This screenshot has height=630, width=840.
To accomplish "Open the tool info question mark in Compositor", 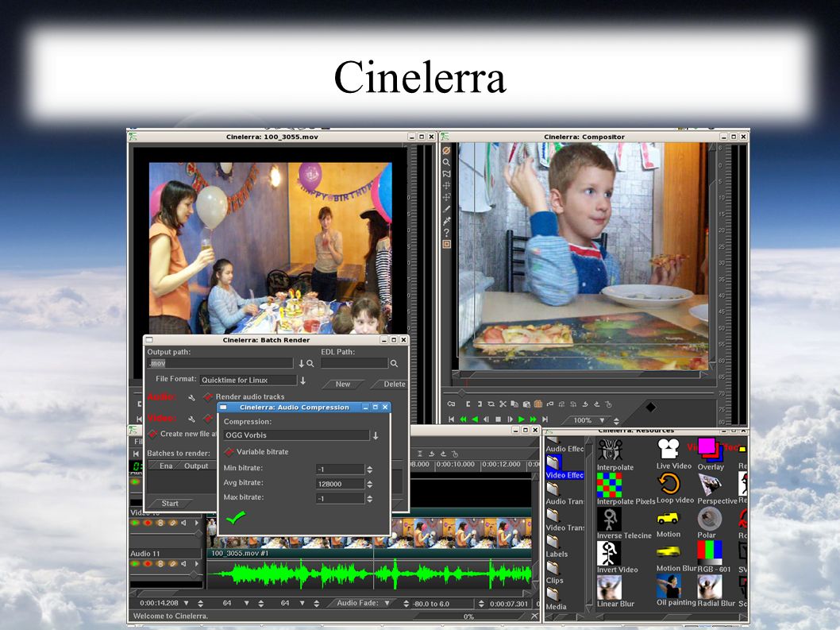I will [446, 233].
